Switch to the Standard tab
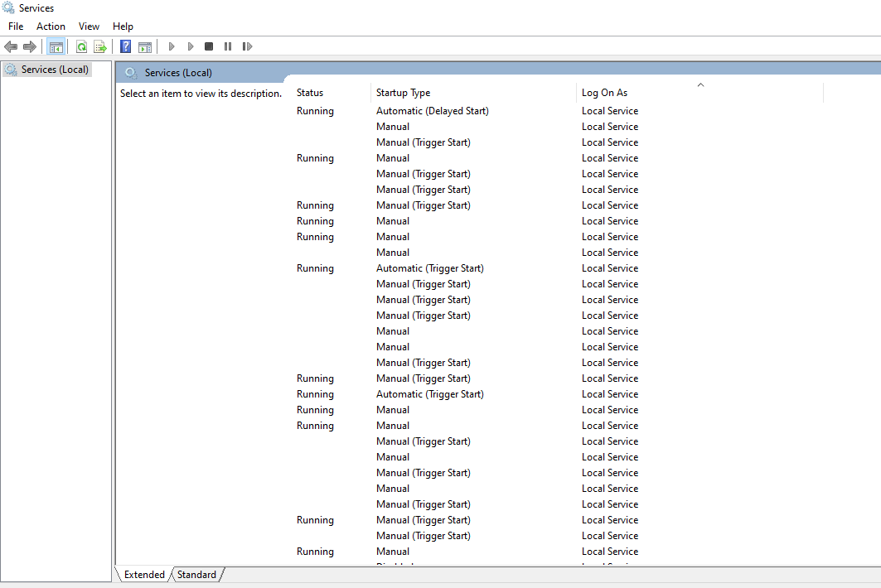The image size is (881, 588). click(196, 575)
